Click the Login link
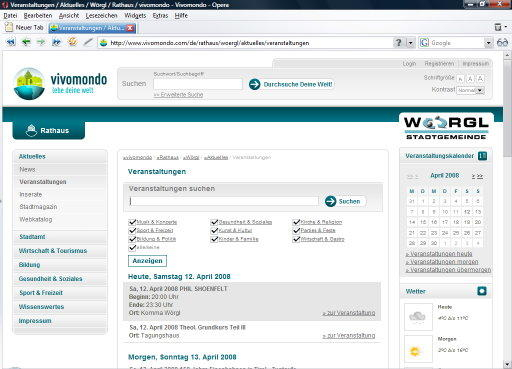 click(x=409, y=63)
